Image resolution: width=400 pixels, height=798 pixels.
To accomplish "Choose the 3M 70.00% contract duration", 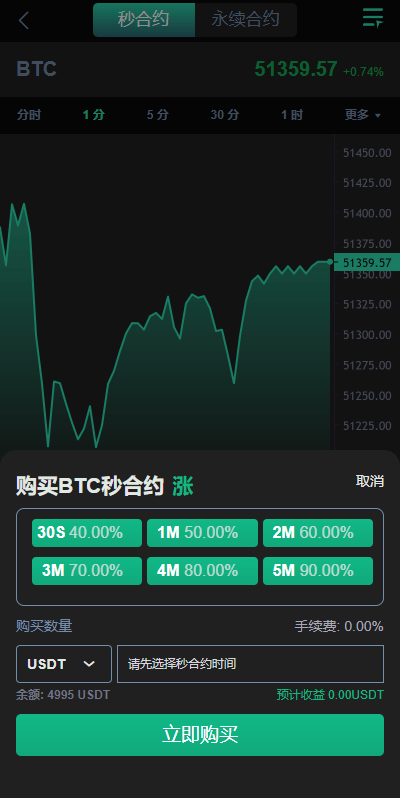I will [87, 571].
